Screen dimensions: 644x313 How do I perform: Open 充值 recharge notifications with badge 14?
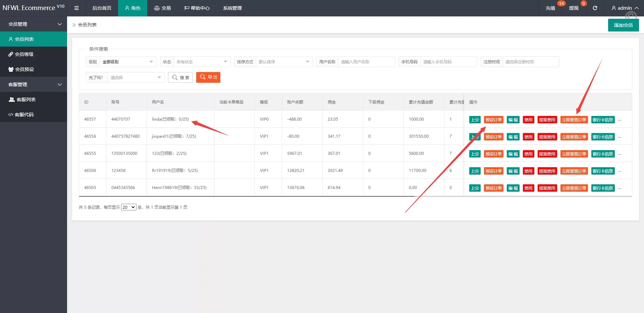[x=550, y=8]
